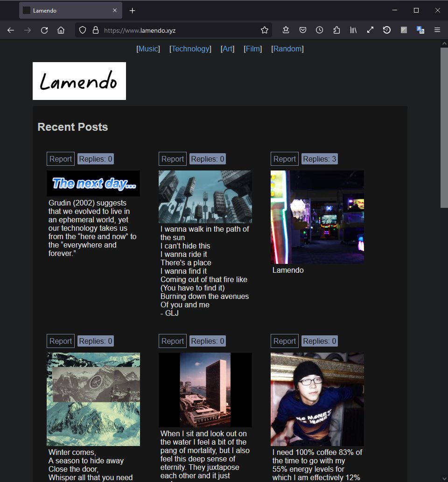Click the scrollbar up arrow

coord(444,43)
